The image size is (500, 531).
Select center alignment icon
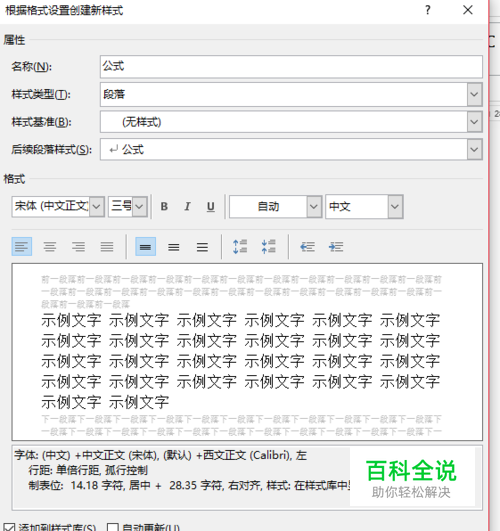[50, 247]
